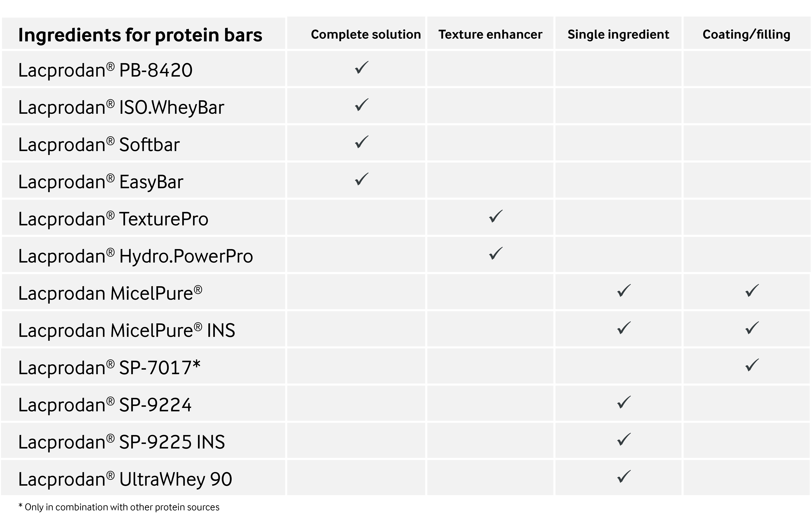The image size is (812, 528).
Task: Click the Softbar row checkmark
Action: coord(361,142)
